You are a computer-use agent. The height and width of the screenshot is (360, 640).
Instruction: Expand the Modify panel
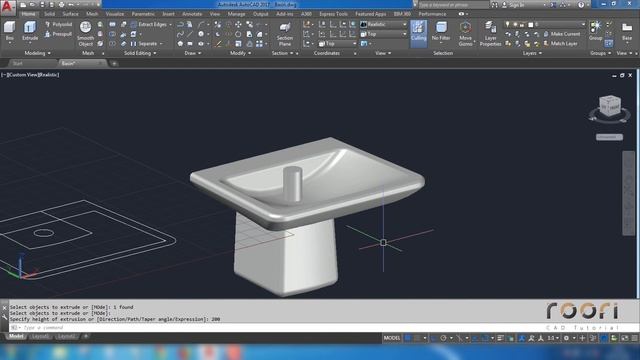pyautogui.click(x=240, y=53)
